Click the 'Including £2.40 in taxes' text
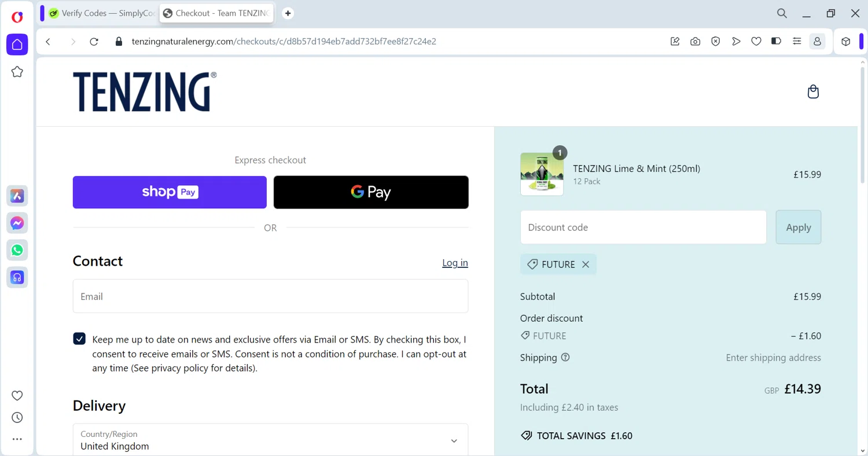This screenshot has height=456, width=868. [x=569, y=407]
